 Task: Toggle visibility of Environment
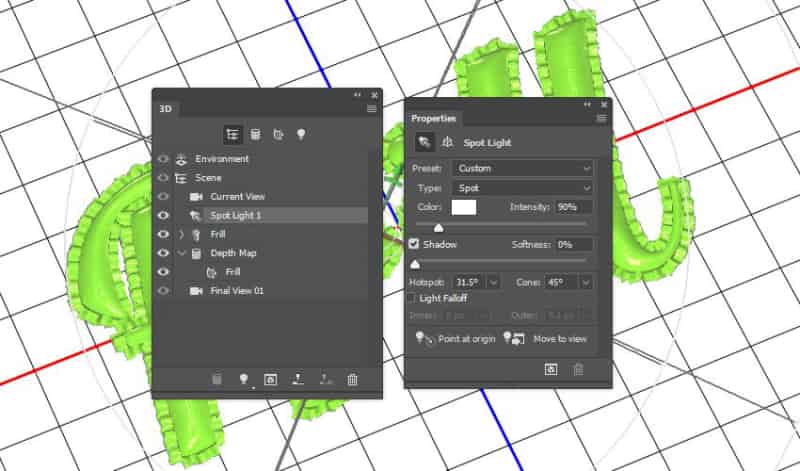pos(163,159)
